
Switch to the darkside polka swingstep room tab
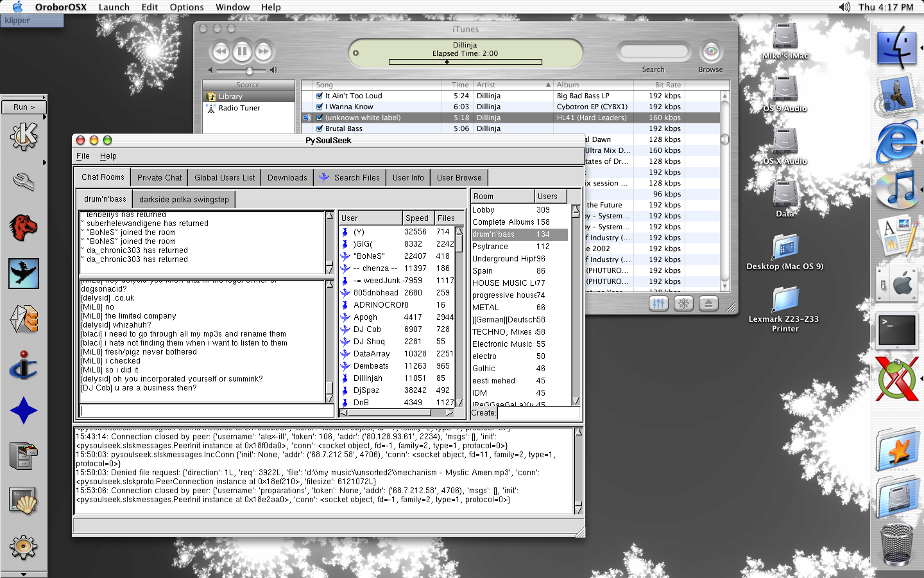(x=184, y=200)
